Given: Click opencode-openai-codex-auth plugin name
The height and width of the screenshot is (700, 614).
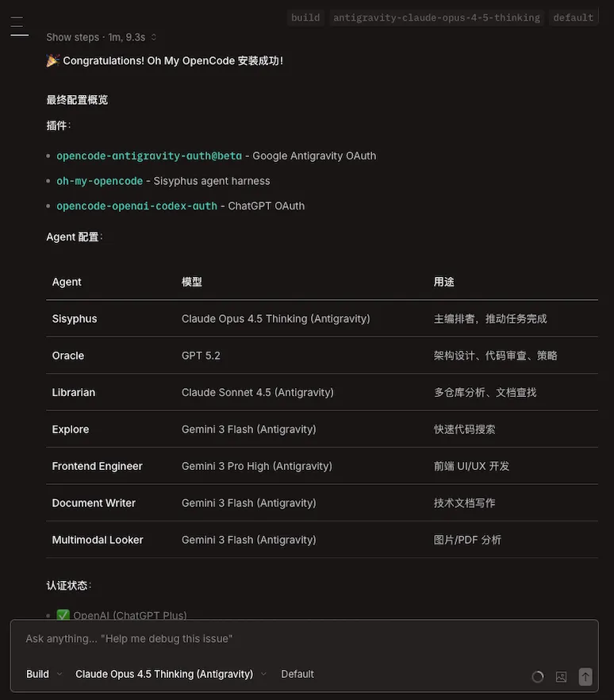Looking at the screenshot, I should [x=136, y=206].
